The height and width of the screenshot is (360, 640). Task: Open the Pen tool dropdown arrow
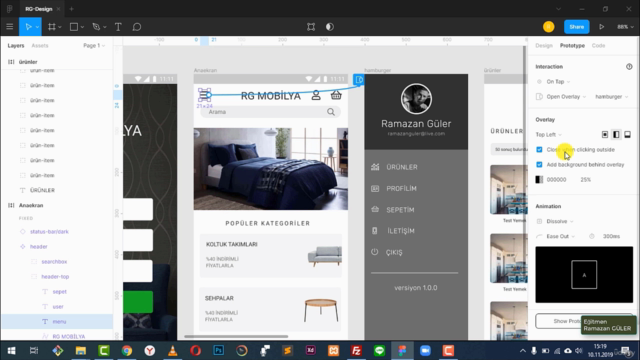point(105,27)
